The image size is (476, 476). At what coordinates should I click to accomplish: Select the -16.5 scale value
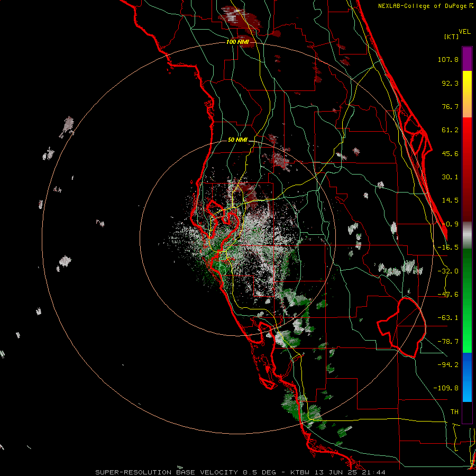[x=448, y=248]
